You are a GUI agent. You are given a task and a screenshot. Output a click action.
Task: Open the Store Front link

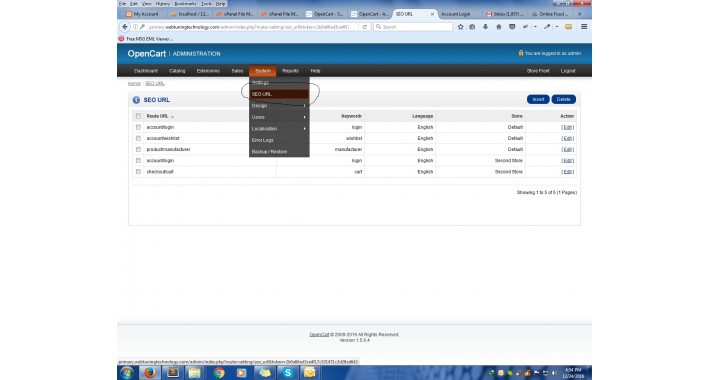pyautogui.click(x=538, y=71)
